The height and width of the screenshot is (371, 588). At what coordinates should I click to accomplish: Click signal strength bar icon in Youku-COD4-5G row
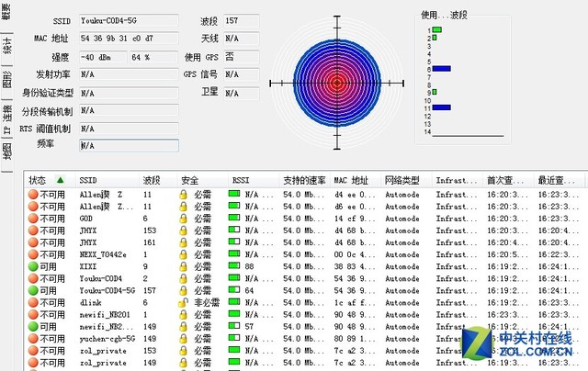[x=234, y=289]
